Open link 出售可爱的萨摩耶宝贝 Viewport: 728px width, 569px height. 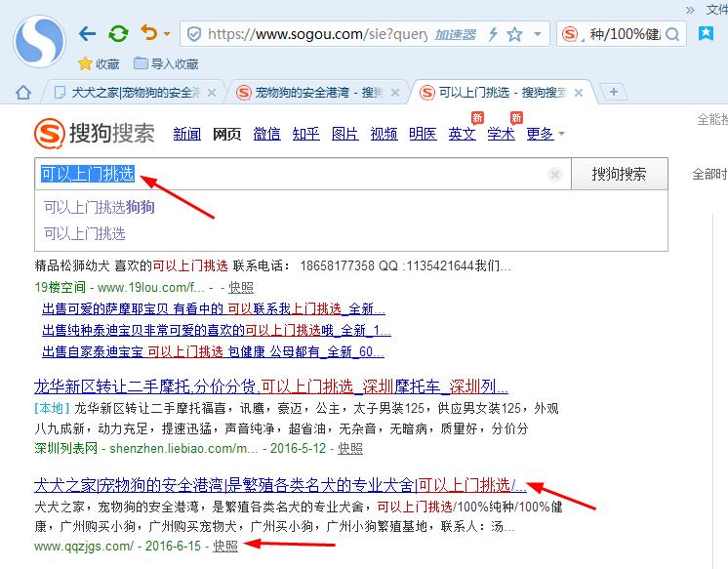point(214,308)
